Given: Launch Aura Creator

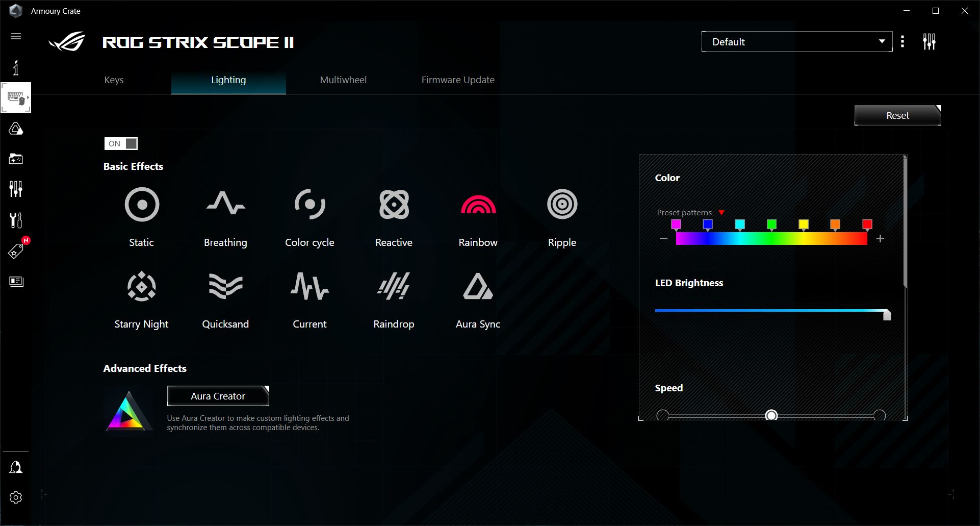Looking at the screenshot, I should coord(218,396).
